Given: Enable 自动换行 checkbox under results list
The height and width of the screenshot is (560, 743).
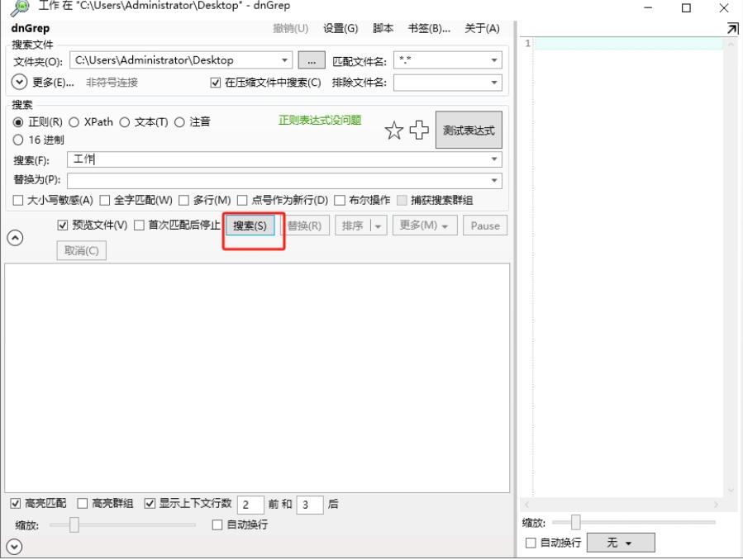Looking at the screenshot, I should (x=217, y=524).
